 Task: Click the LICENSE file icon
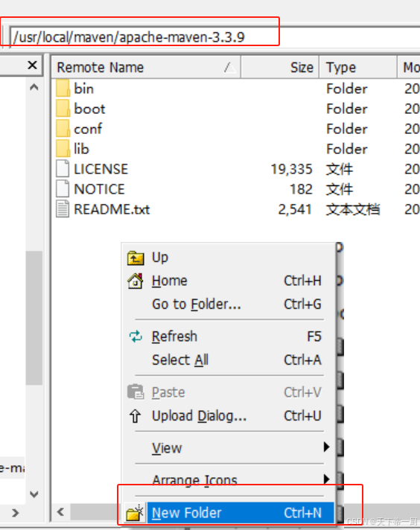pyautogui.click(x=63, y=169)
